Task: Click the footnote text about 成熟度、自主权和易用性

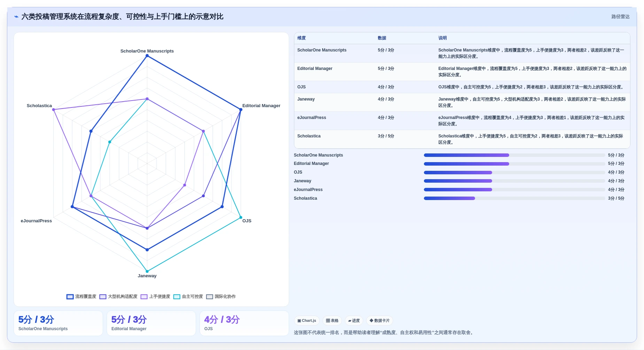Action: coord(384,333)
